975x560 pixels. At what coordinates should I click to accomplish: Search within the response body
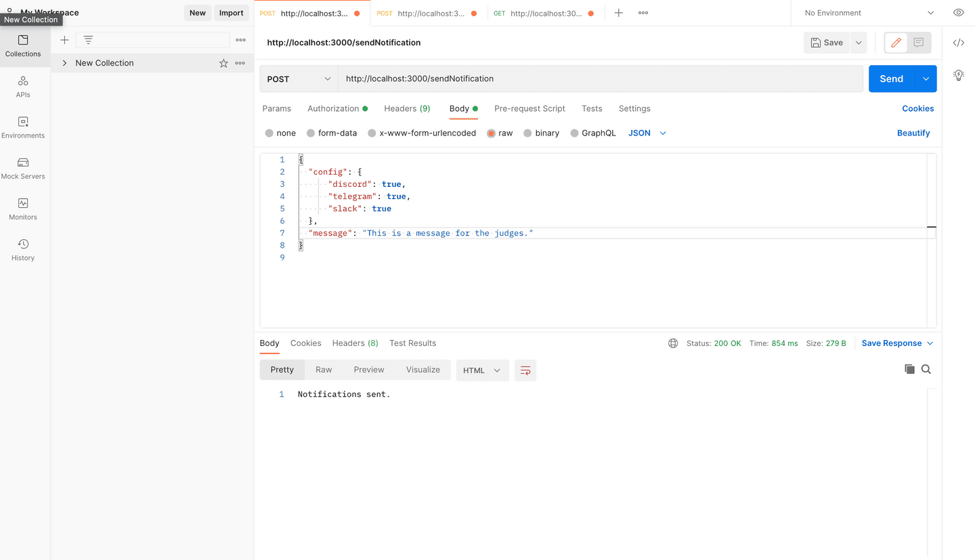click(926, 369)
